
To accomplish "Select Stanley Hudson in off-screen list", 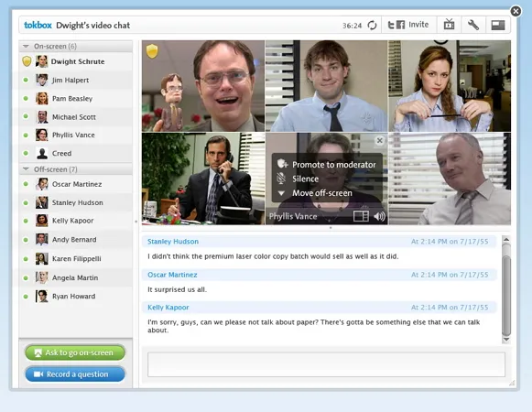I will coord(76,202).
